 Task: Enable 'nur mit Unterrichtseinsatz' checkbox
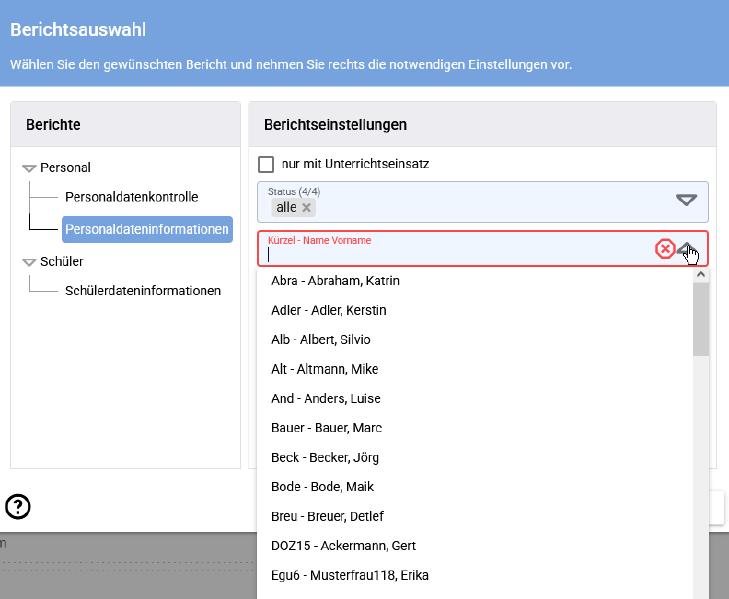pos(266,164)
